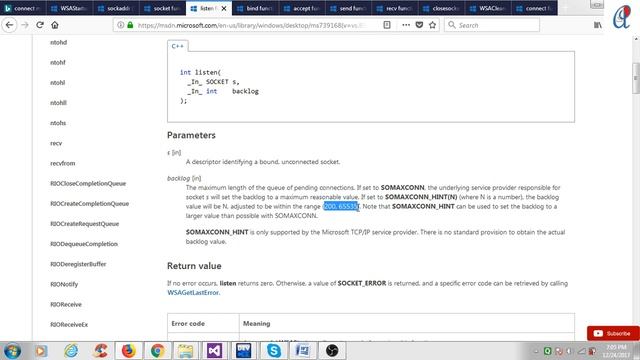This screenshot has width=640, height=360.
Task: Switch to the socket function tab
Action: pyautogui.click(x=162, y=8)
